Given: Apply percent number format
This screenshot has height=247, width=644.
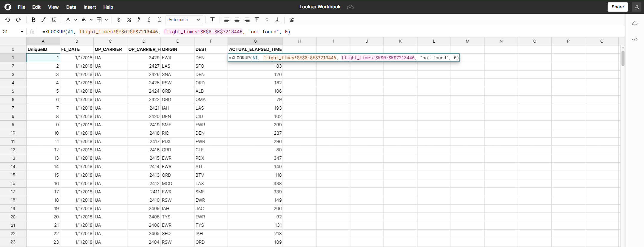Looking at the screenshot, I should [x=129, y=20].
